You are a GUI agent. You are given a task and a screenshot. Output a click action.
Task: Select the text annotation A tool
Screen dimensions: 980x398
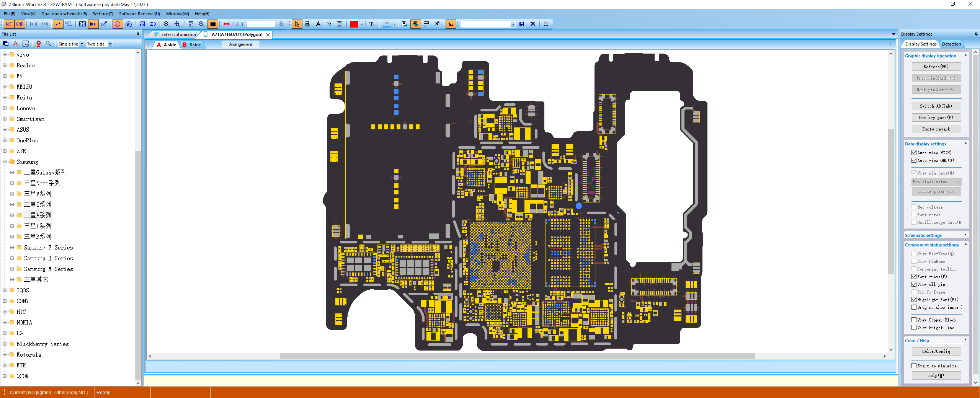click(318, 24)
